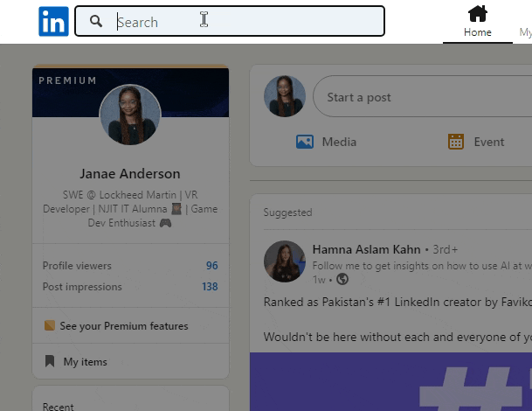Click the Recent section heading

(58, 407)
